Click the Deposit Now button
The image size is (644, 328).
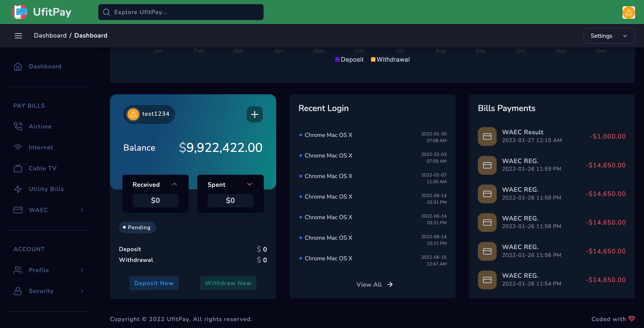[x=154, y=283]
